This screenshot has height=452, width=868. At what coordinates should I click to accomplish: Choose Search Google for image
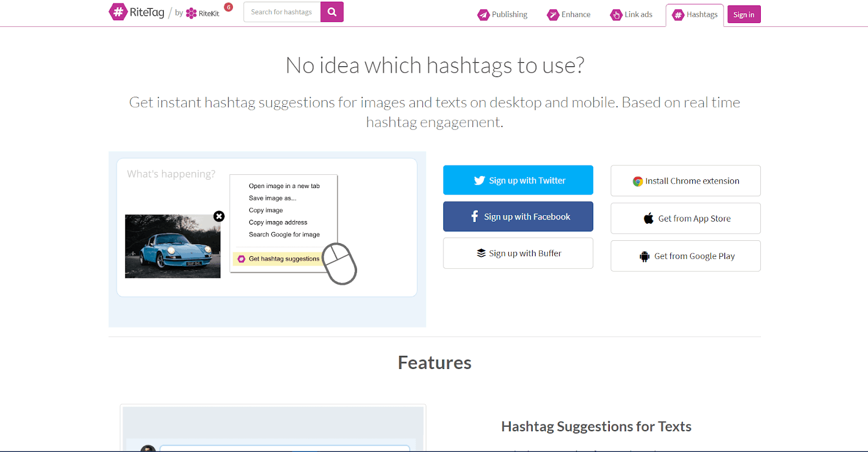click(284, 234)
